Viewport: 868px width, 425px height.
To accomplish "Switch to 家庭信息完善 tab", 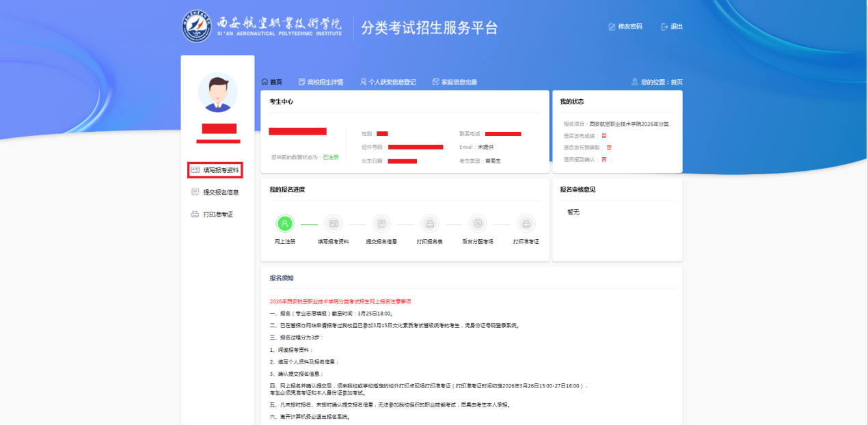I will (x=455, y=82).
